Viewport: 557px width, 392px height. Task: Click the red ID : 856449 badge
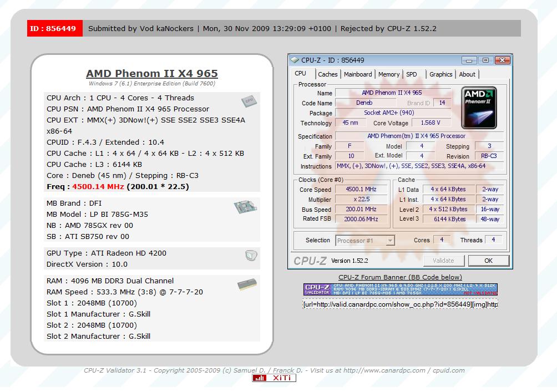[x=55, y=28]
